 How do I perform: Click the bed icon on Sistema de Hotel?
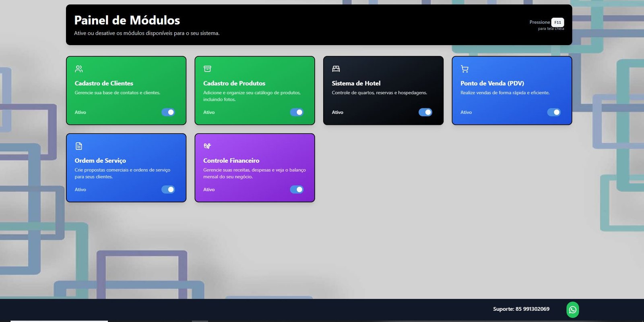(x=336, y=69)
